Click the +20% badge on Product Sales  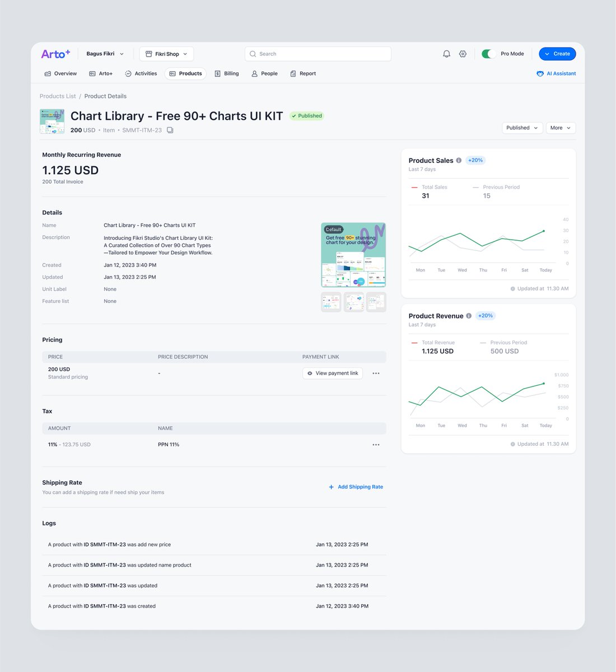(475, 160)
